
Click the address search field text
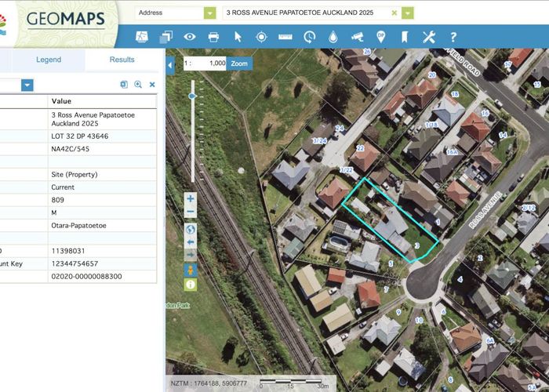coord(300,13)
